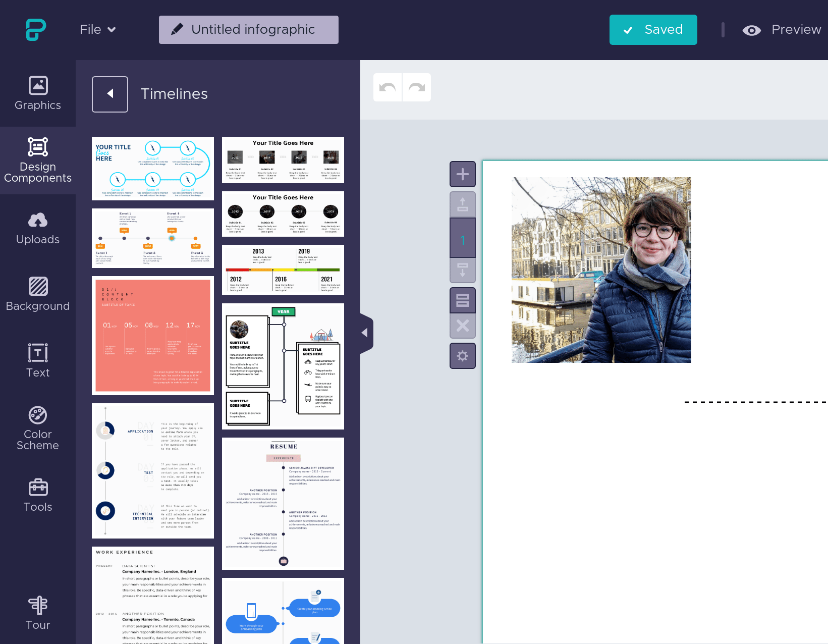
Task: Click the Piktochart logo icon
Action: [x=36, y=30]
